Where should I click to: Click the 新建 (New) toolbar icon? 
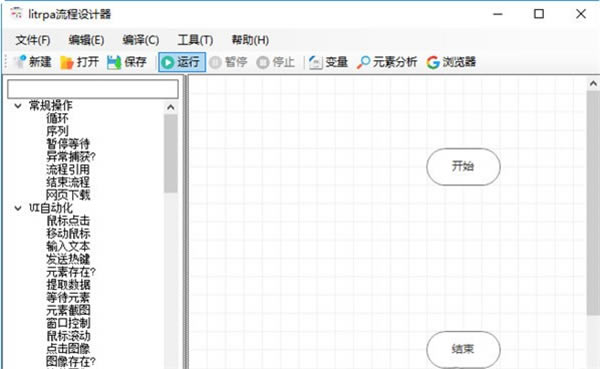pos(20,62)
